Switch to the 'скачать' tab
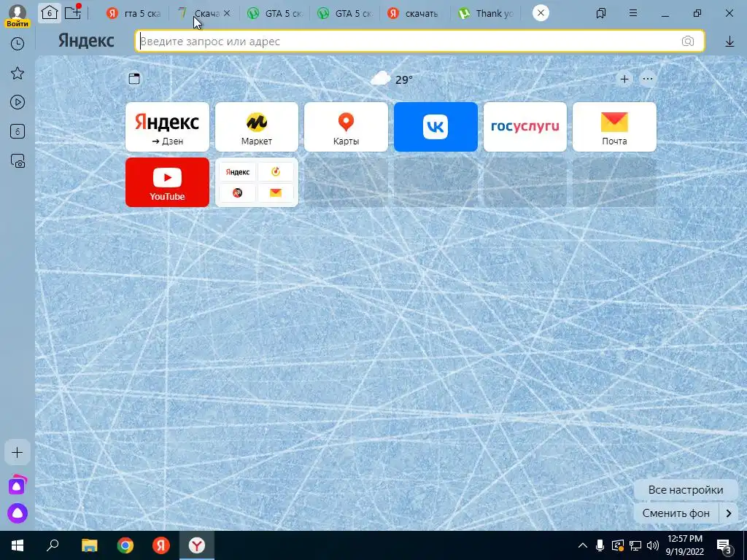 pyautogui.click(x=414, y=13)
